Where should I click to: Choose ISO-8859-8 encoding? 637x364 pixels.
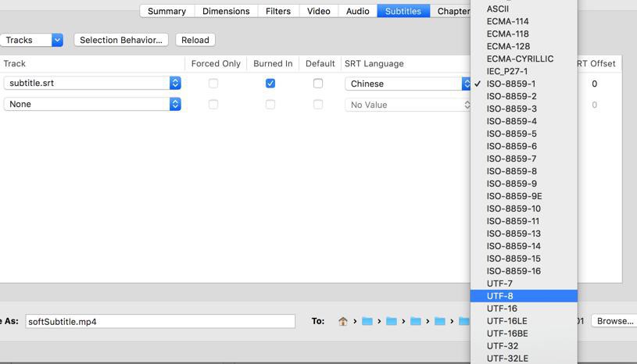[x=524, y=171]
